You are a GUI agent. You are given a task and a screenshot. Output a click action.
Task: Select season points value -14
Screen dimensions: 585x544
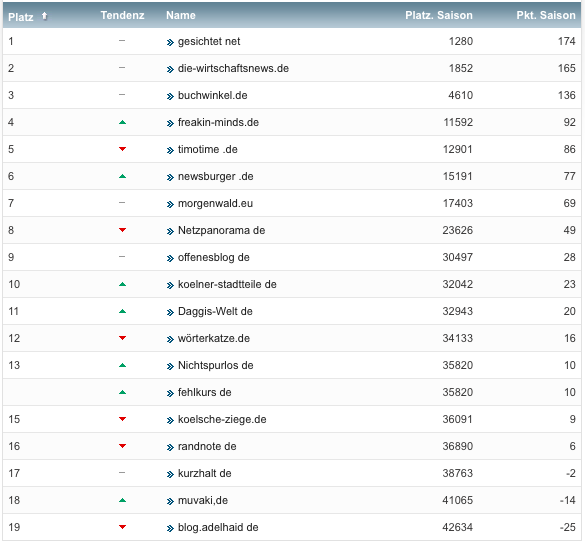(568, 500)
